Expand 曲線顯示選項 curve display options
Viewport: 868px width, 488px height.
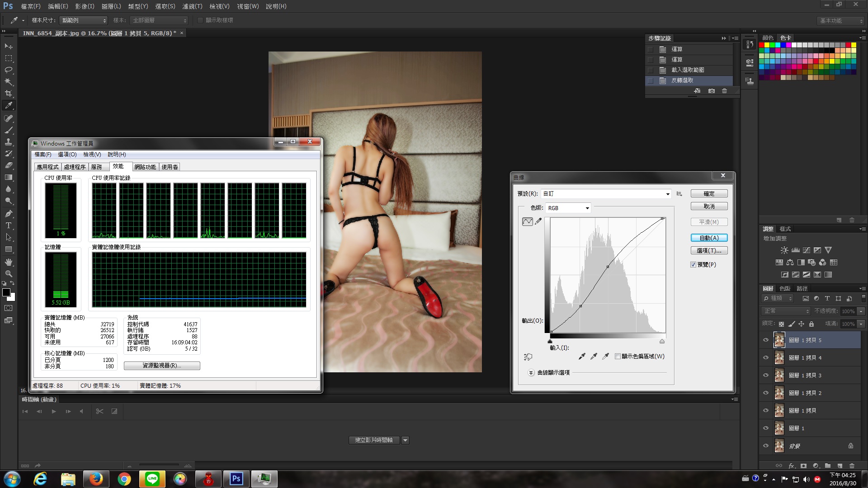pos(531,373)
